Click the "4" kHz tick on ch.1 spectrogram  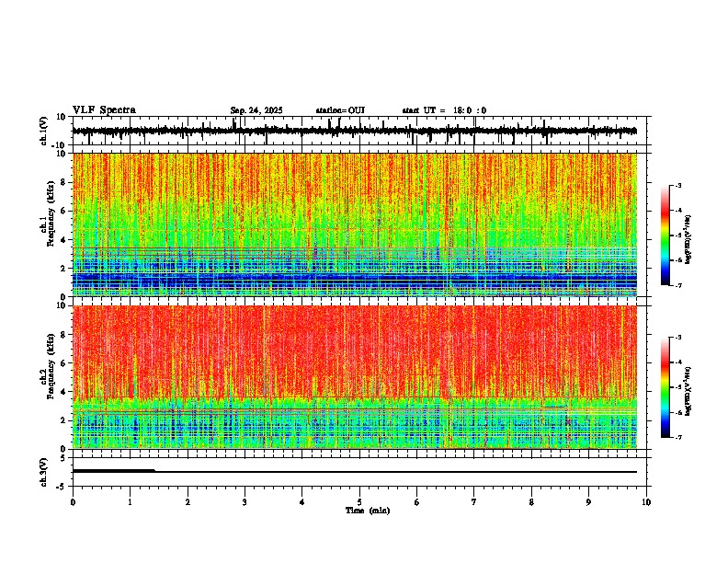click(x=63, y=240)
